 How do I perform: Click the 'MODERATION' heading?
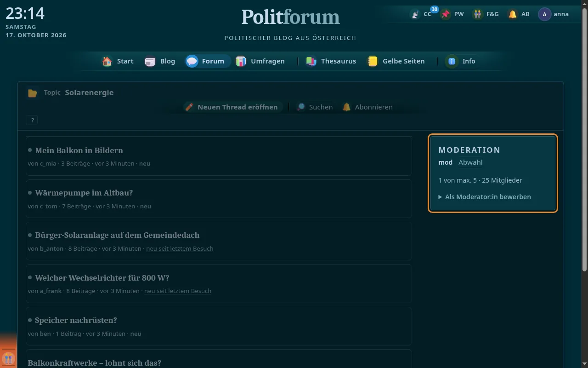click(469, 150)
